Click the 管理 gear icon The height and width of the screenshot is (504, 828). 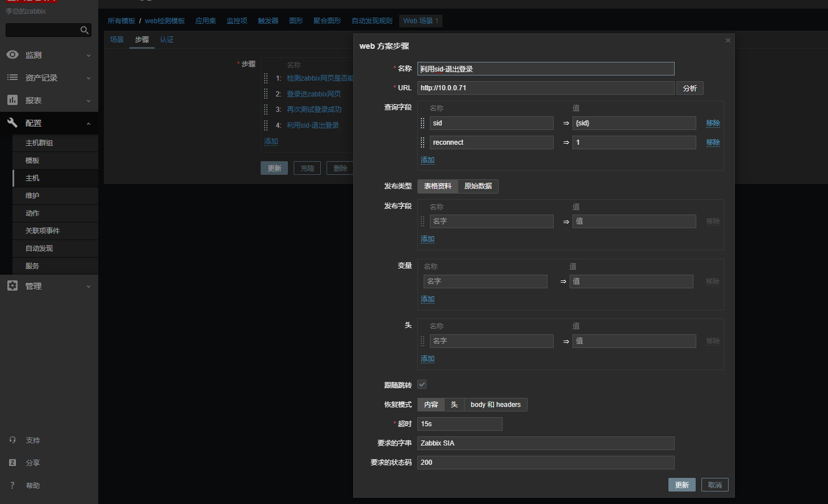click(x=12, y=285)
